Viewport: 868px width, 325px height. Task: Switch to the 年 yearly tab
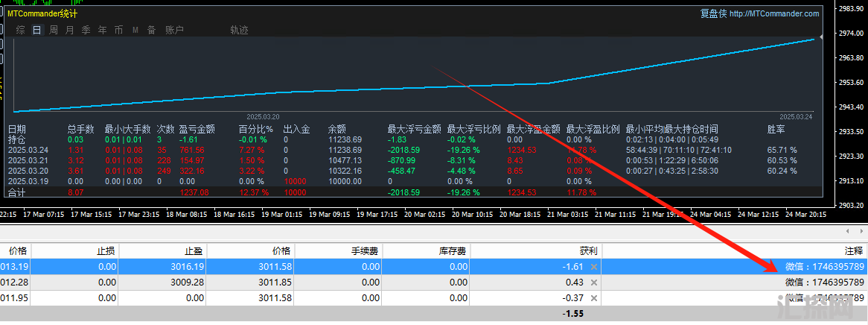coord(103,30)
